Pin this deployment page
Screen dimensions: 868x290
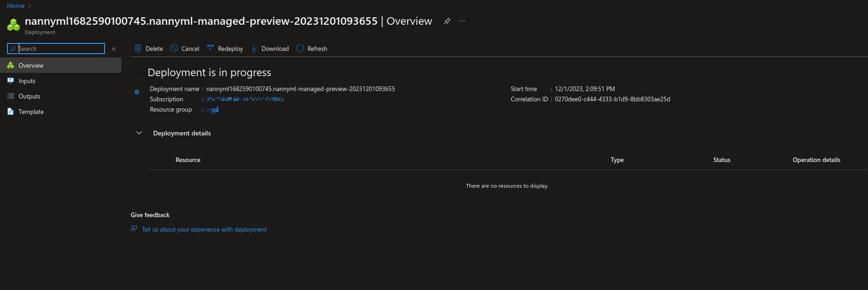(447, 21)
